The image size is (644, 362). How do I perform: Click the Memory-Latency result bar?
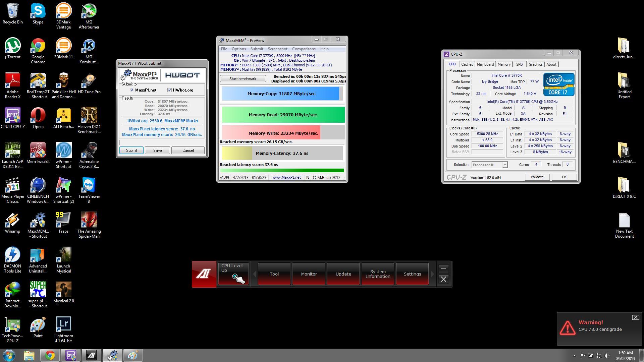(282, 153)
